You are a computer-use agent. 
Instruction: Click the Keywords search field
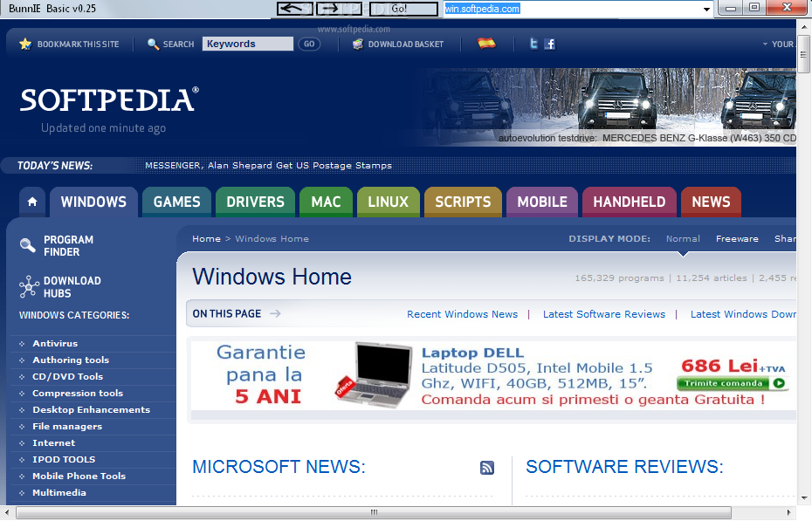[248, 44]
